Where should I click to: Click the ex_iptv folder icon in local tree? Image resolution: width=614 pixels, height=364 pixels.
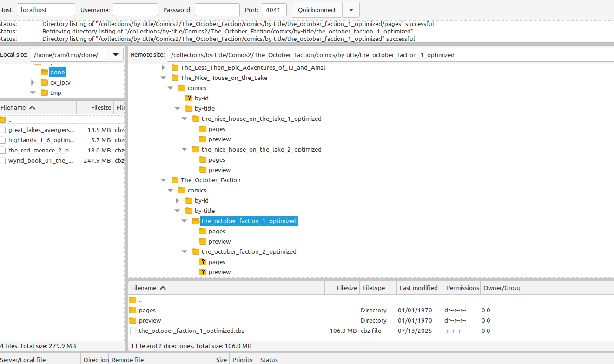tap(44, 82)
